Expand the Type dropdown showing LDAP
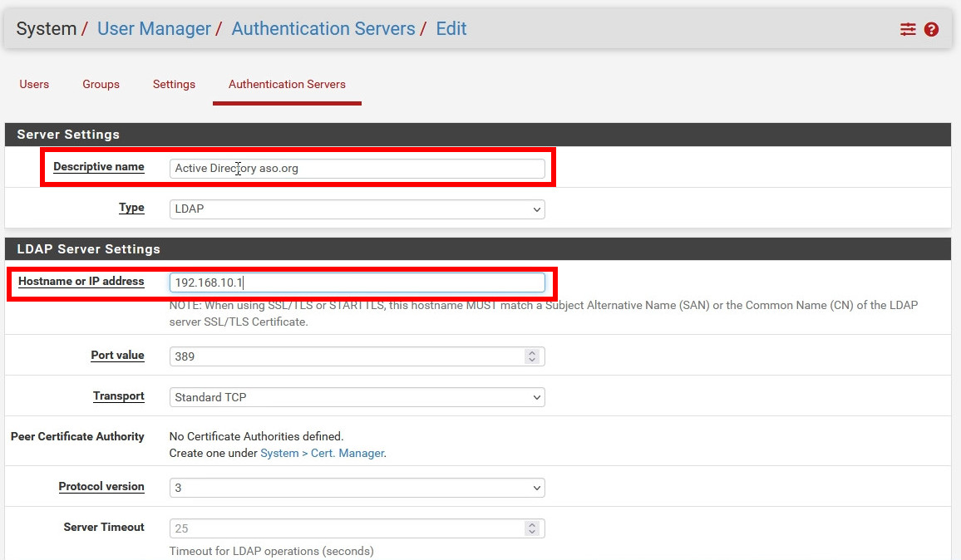The height and width of the screenshot is (560, 961). pos(357,209)
